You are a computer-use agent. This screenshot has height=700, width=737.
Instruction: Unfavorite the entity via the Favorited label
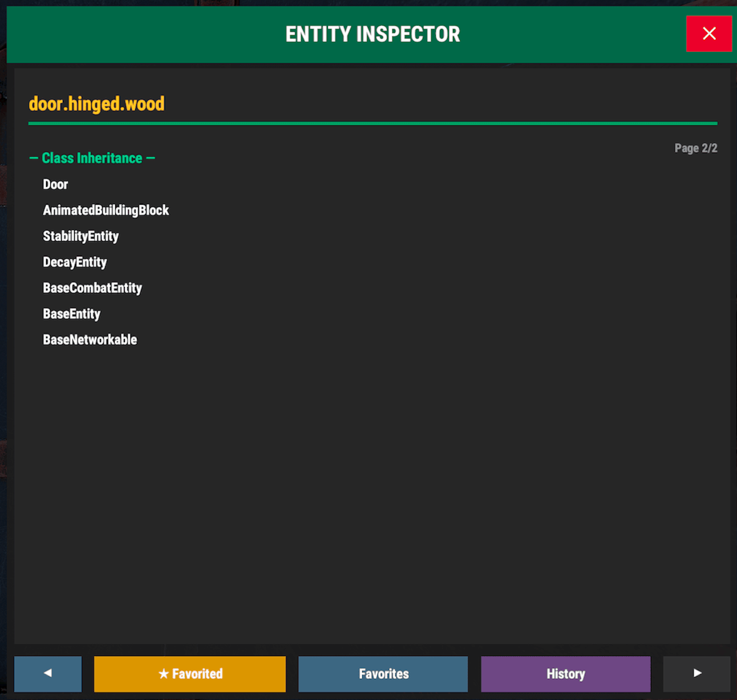pyautogui.click(x=197, y=674)
